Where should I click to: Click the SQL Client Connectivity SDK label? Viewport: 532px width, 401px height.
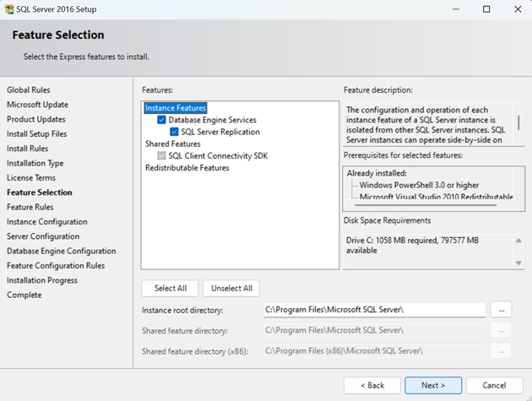218,155
